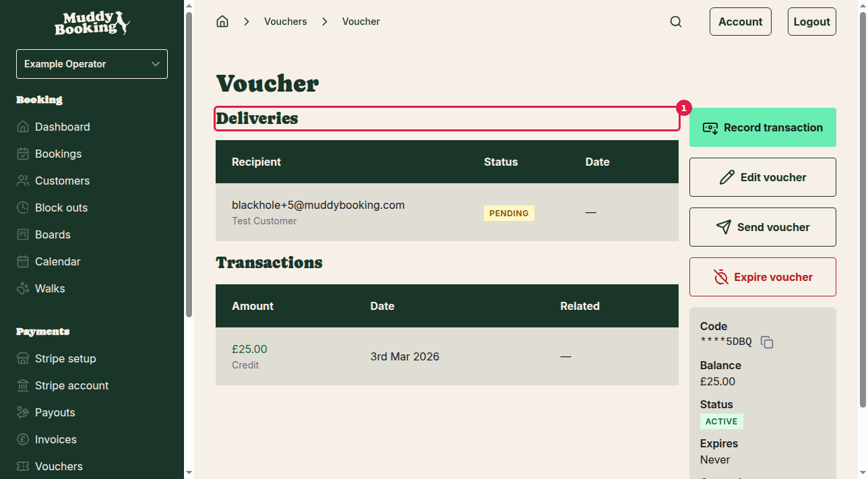
Task: Expand the Deliveries section header
Action: (447, 118)
